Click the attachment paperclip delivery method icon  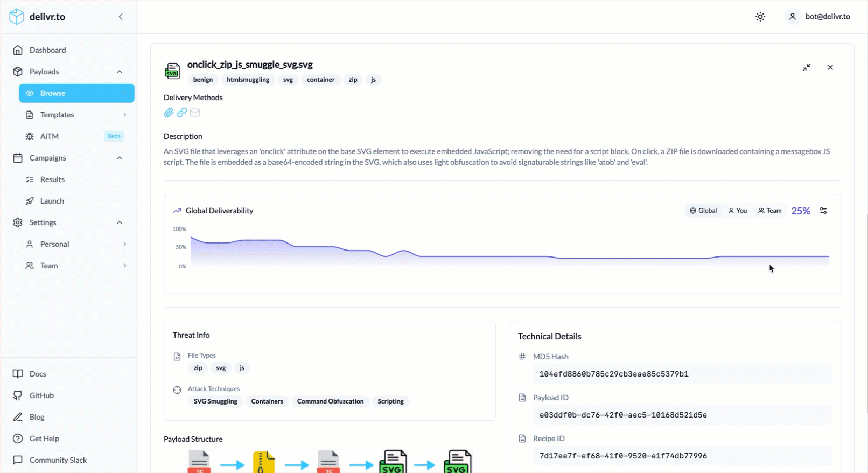[x=169, y=113]
